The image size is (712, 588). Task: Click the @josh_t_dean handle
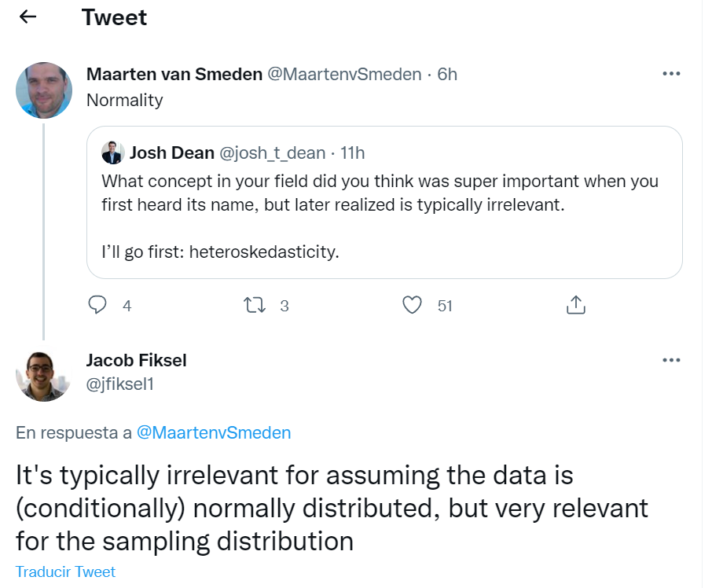pyautogui.click(x=270, y=153)
